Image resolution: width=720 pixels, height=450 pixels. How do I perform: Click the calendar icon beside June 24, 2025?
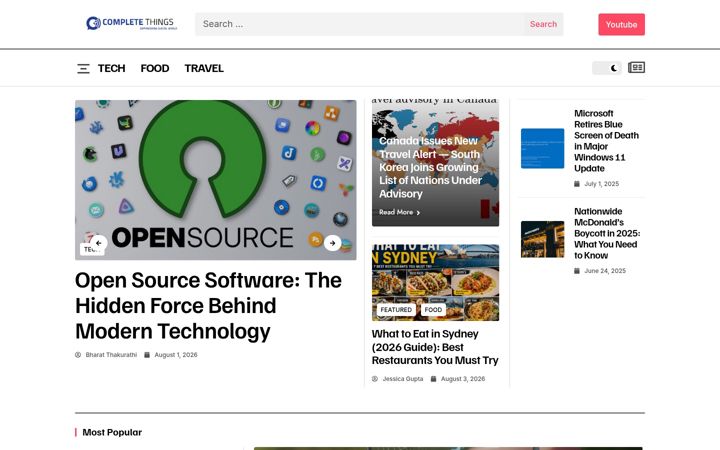point(577,271)
